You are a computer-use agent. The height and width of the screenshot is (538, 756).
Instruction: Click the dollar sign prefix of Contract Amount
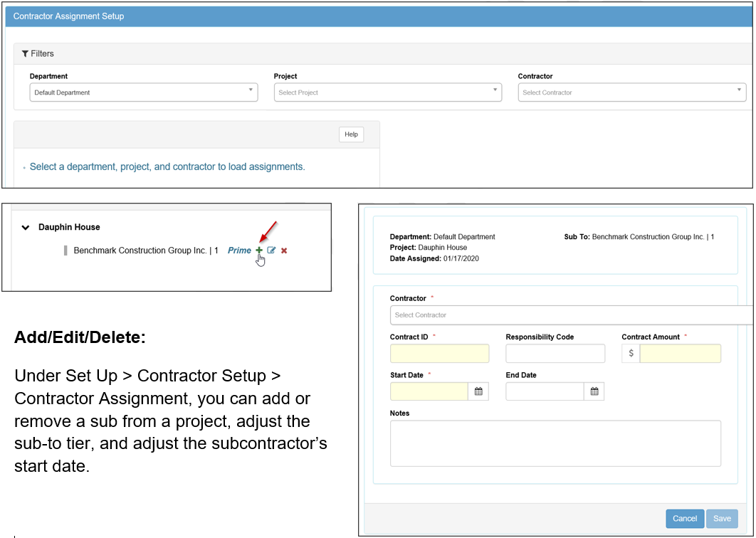coord(631,354)
